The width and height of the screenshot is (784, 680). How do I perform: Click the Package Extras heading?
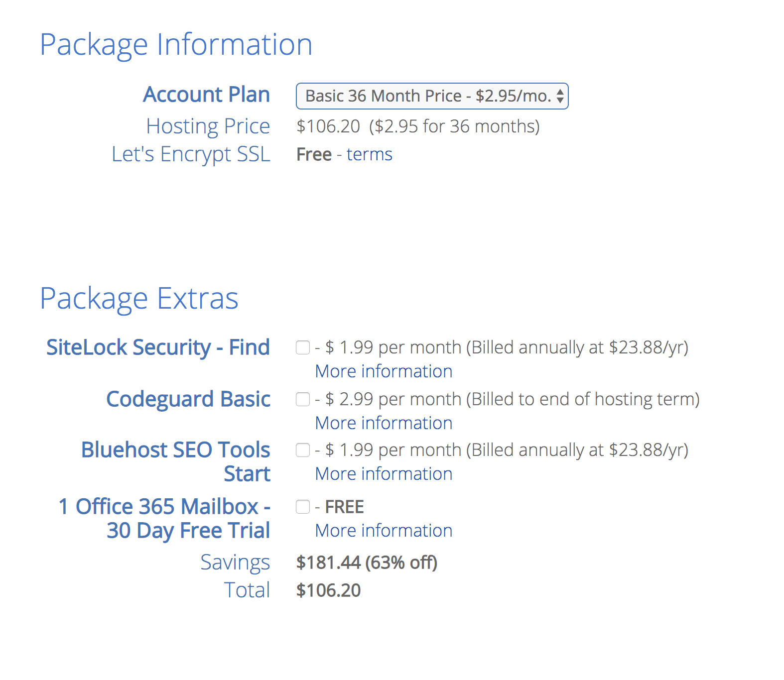click(139, 298)
